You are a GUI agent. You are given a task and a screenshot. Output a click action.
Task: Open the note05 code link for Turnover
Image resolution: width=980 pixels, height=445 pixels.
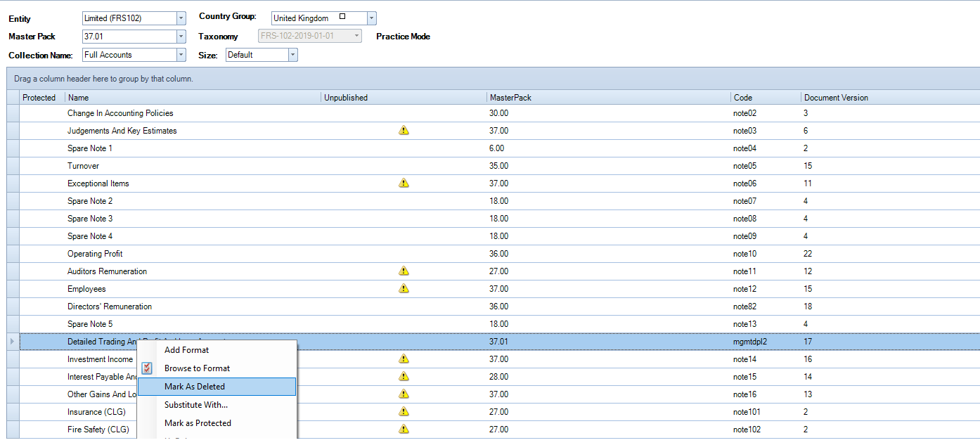(x=744, y=165)
